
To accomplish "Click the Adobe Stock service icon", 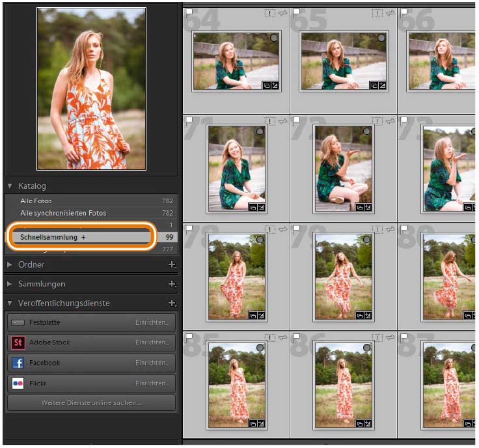I will [18, 343].
